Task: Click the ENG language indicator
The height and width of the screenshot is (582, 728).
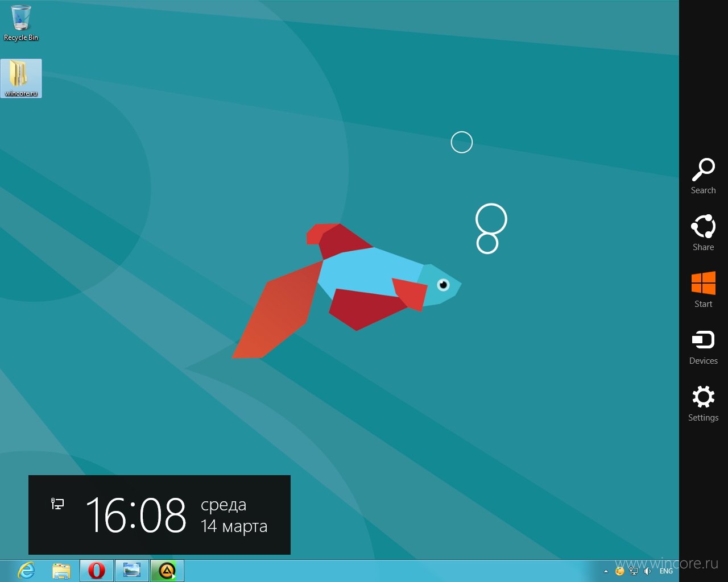Action: (x=666, y=571)
